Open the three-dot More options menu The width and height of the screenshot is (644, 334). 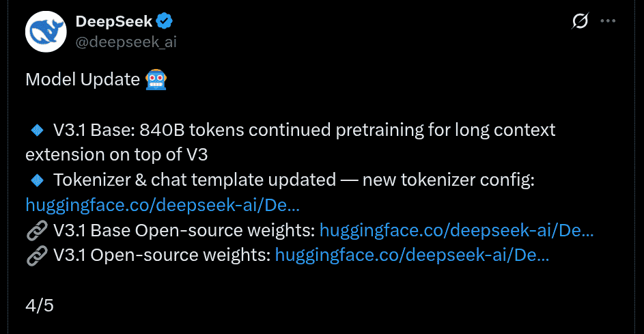click(608, 22)
